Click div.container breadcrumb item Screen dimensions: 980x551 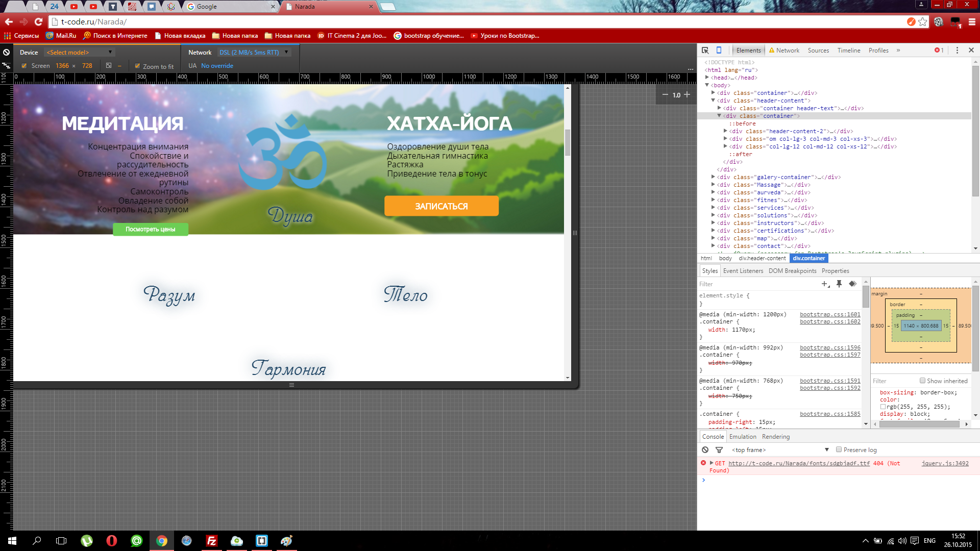point(808,258)
